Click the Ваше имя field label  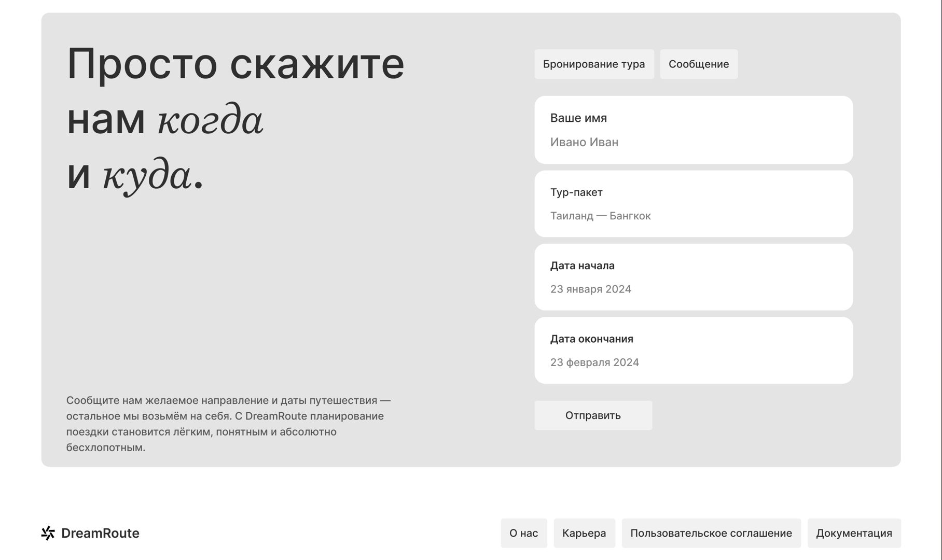pos(578,118)
